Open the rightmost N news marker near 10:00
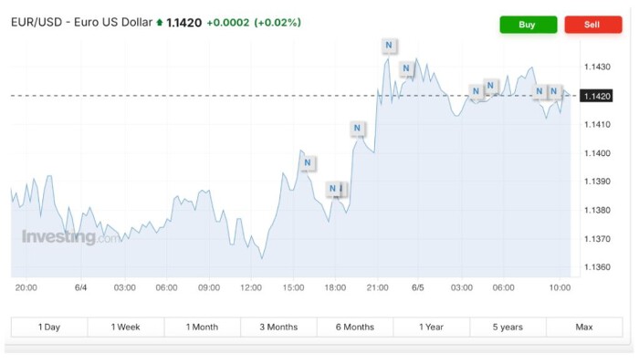This screenshot has height=364, width=639. (553, 91)
